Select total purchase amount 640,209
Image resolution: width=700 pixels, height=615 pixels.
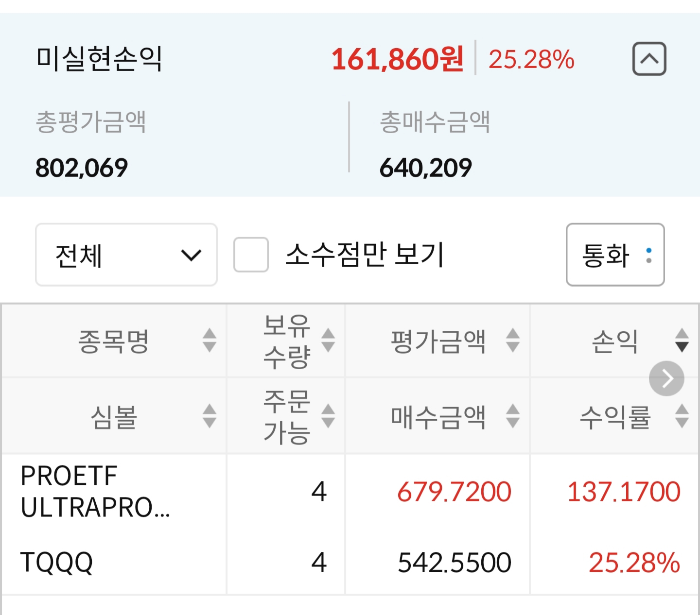coord(426,168)
